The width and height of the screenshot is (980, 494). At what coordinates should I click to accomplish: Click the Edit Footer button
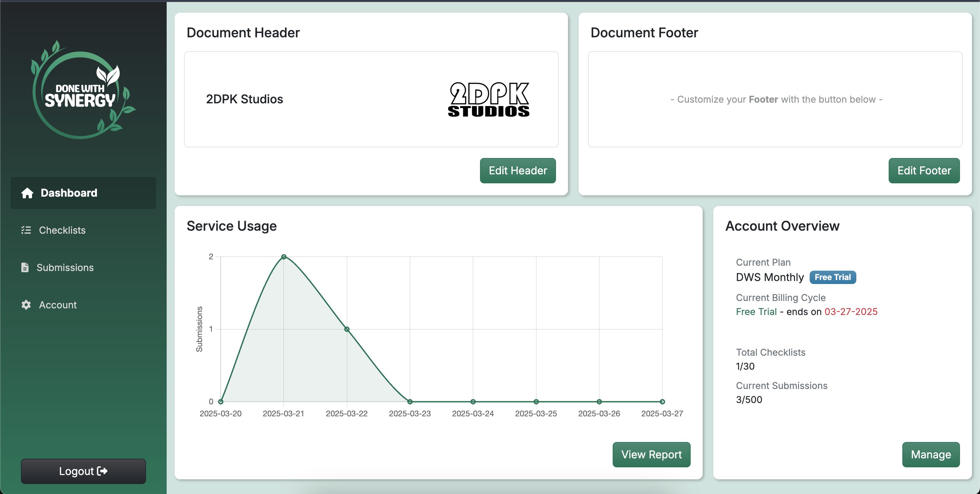924,170
